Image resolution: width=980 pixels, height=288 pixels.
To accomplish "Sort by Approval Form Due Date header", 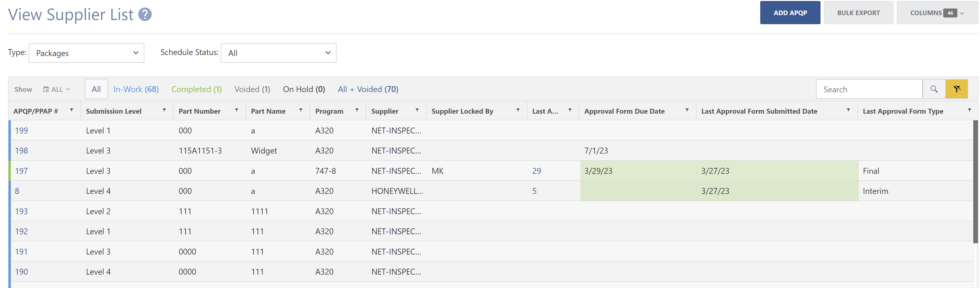I will (624, 111).
